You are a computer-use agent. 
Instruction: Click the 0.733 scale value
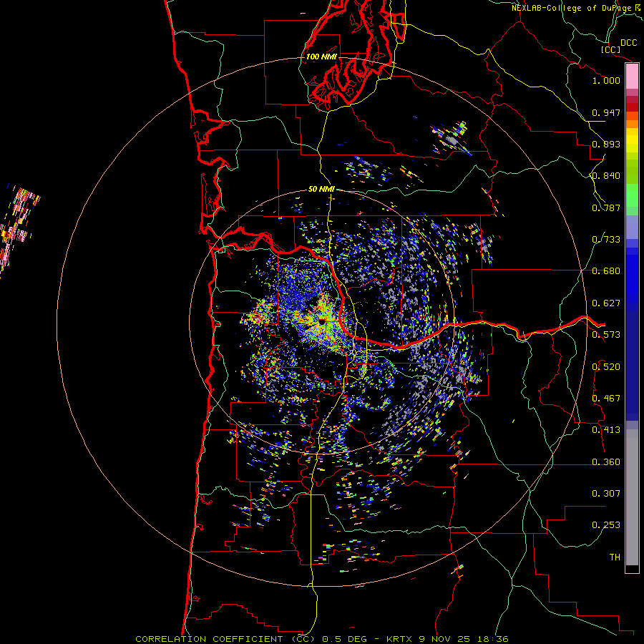click(x=606, y=240)
